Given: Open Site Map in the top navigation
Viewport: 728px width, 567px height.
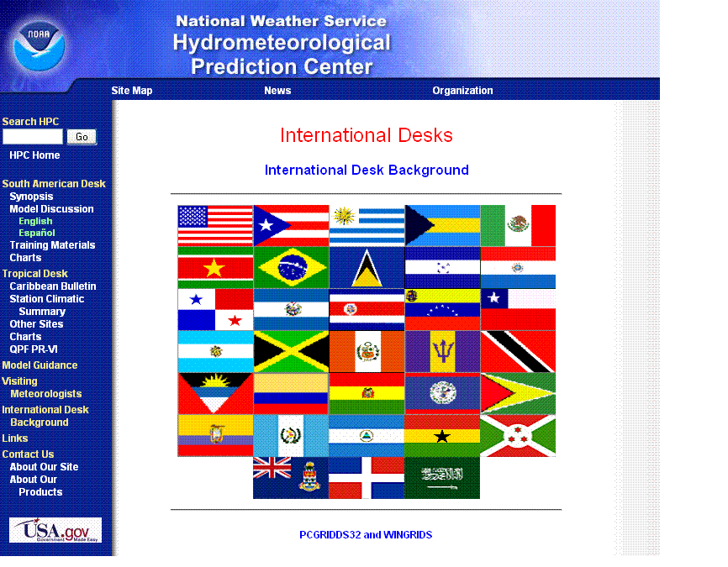Looking at the screenshot, I should click(x=132, y=91).
